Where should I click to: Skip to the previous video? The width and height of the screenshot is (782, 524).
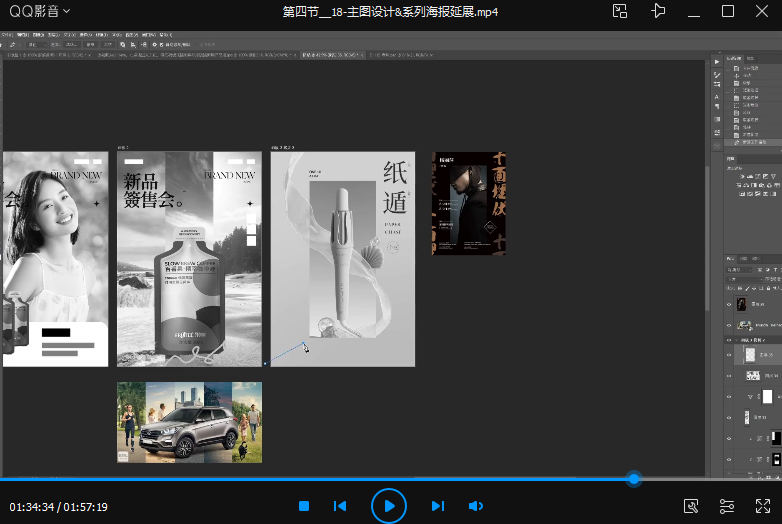point(340,506)
